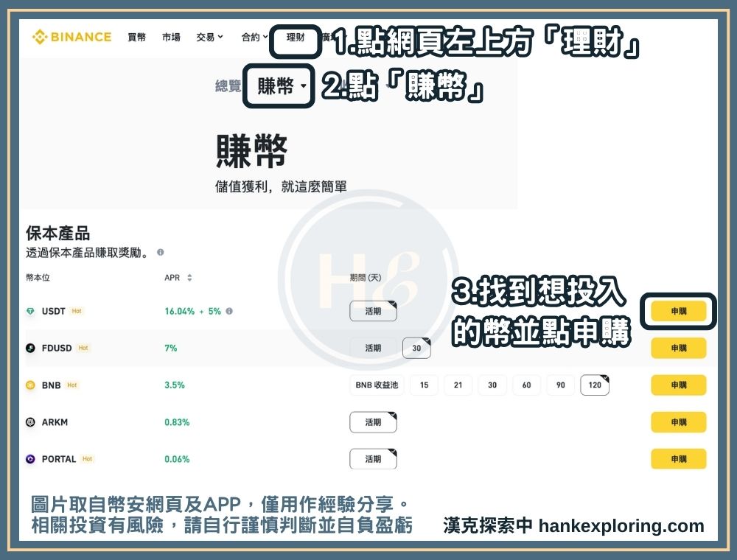Image resolution: width=737 pixels, height=560 pixels.
Task: Click the 幣本位 column header
Action: click(38, 278)
